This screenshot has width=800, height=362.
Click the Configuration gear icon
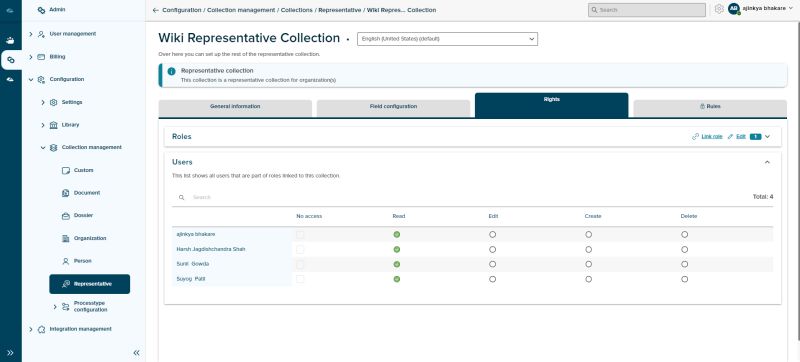[x=41, y=80]
